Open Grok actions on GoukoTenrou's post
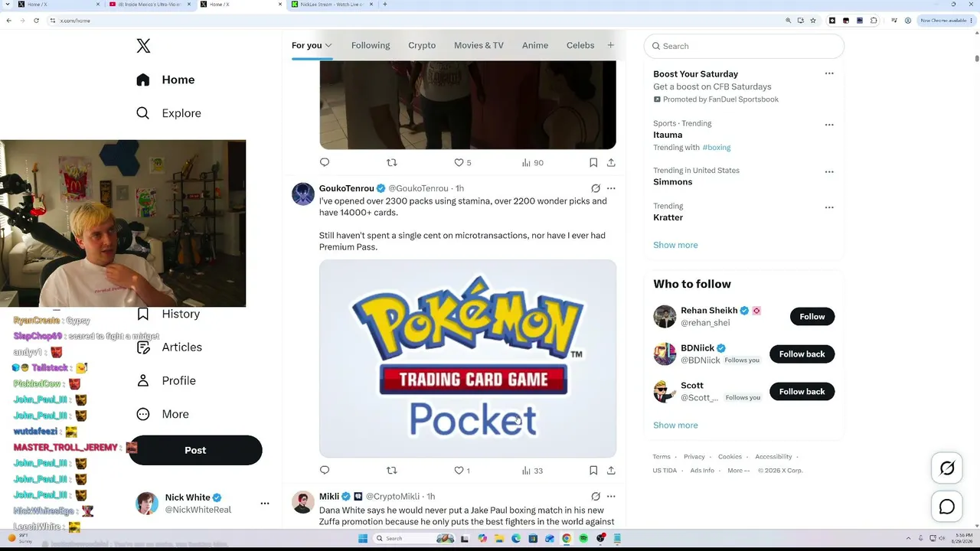This screenshot has height=551, width=980. [x=596, y=188]
